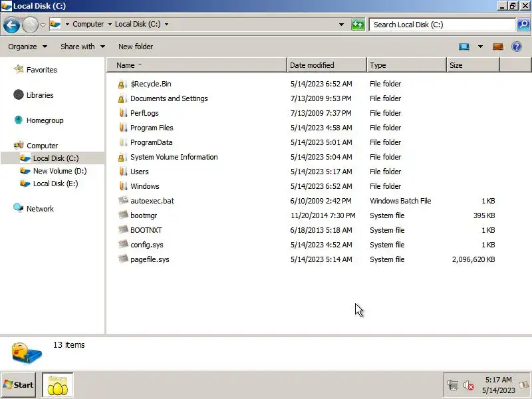Click the search magnifier icon

tap(523, 25)
